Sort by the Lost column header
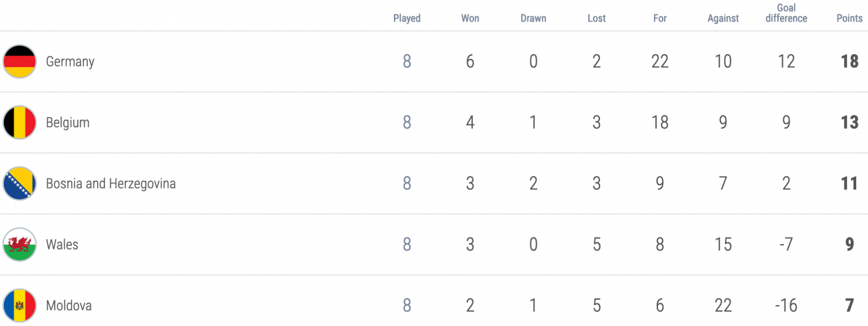Screen dimensions: 868x326 (597, 18)
